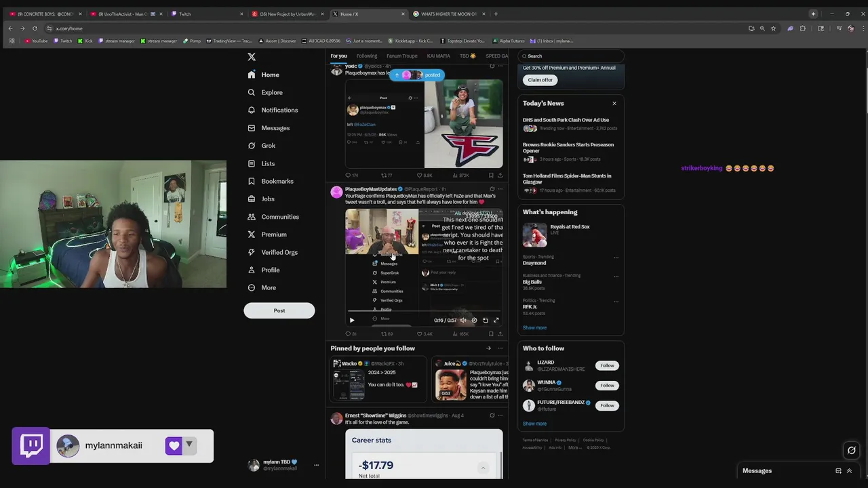
Task: Like the FaZe post with 8.8K likes
Action: tap(424, 175)
